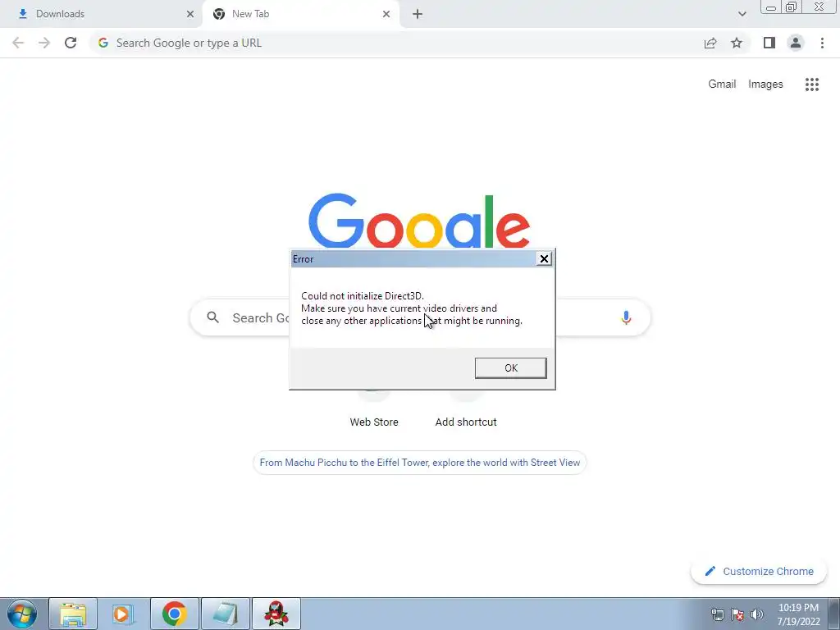Viewport: 840px width, 630px height.
Task: Switch to the Downloads tab
Action: pos(102,14)
